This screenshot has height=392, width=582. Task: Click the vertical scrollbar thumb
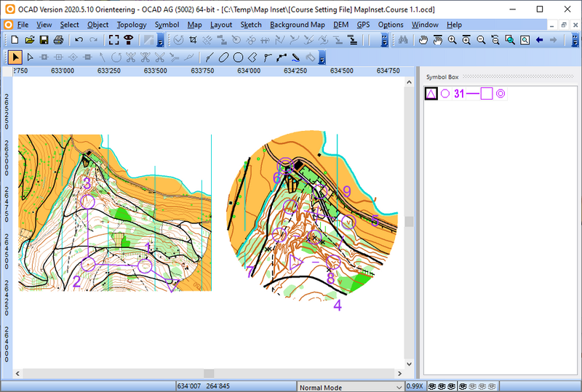(409, 222)
